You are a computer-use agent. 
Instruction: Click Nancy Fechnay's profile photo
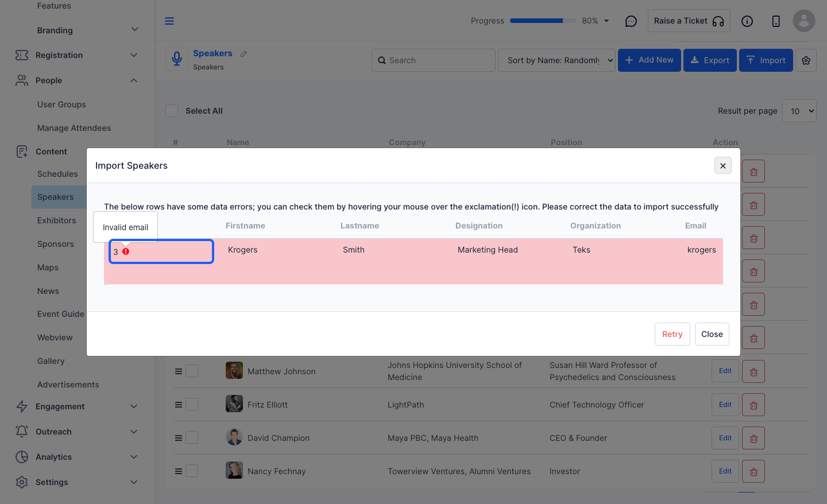234,470
